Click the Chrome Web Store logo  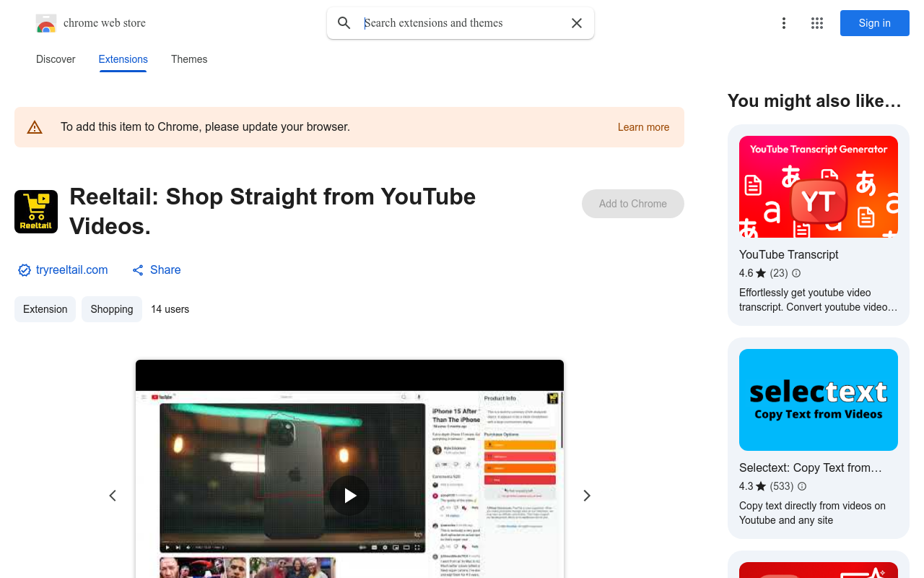(x=46, y=23)
